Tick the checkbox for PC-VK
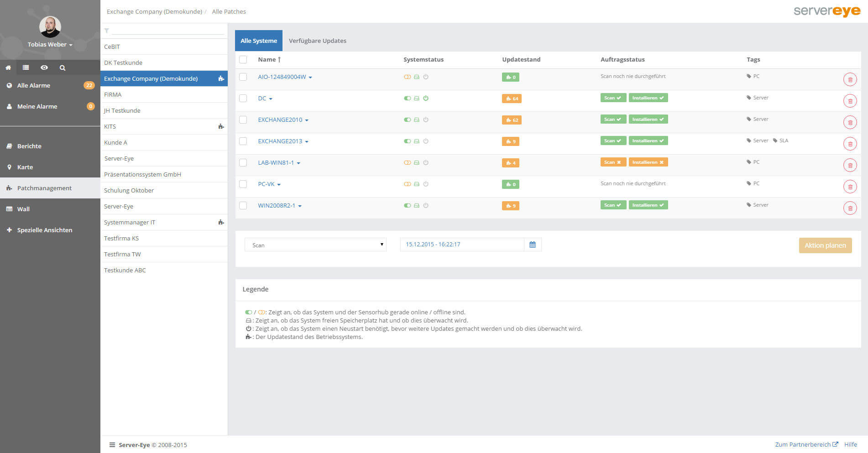Image resolution: width=868 pixels, height=453 pixels. tap(243, 184)
